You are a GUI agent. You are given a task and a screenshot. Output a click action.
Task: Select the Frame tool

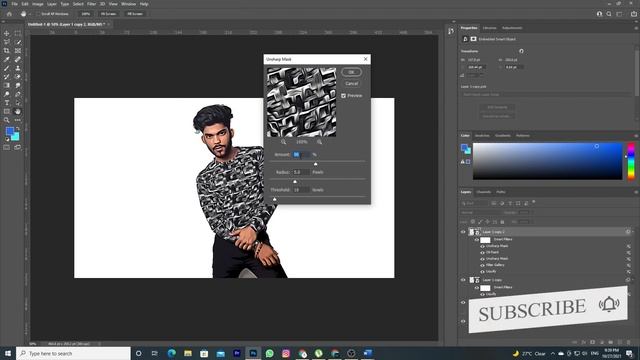[x=18, y=51]
